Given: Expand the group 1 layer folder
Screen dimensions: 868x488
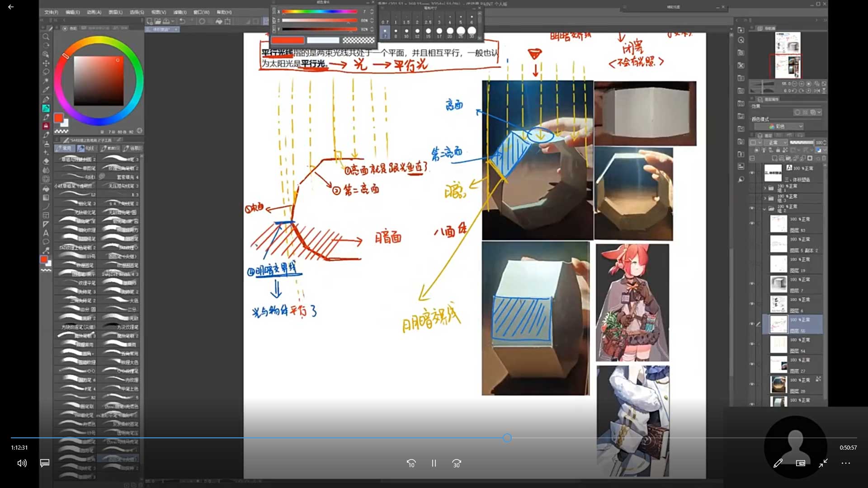Looking at the screenshot, I should (765, 188).
